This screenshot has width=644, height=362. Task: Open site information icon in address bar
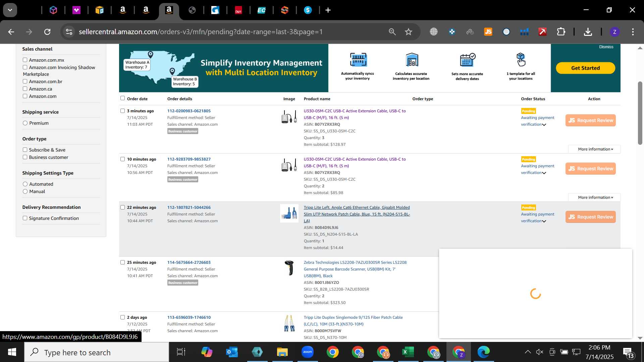69,32
